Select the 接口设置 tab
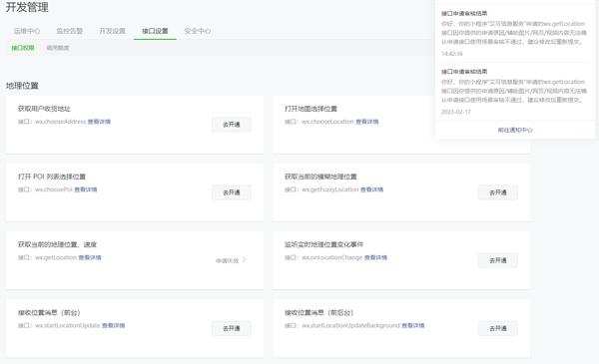This screenshot has height=364, width=599. click(x=155, y=31)
